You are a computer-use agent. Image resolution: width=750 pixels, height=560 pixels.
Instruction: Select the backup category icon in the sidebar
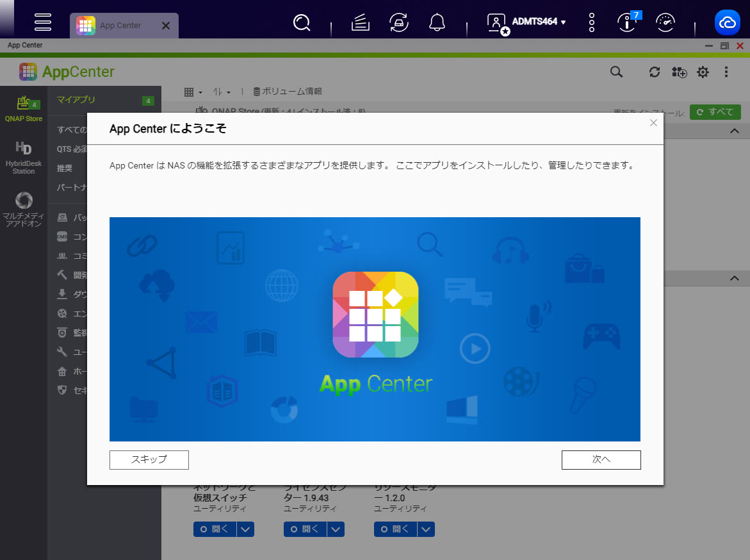click(62, 217)
